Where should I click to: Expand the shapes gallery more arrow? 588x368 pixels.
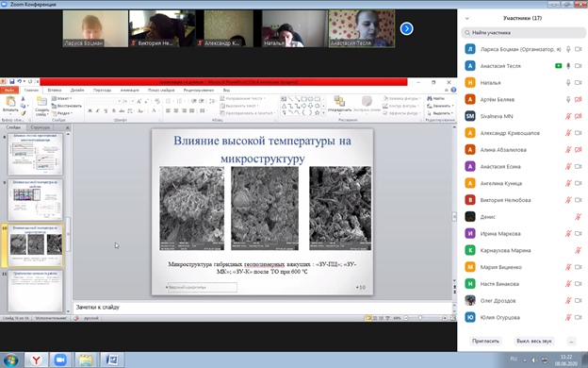323,112
